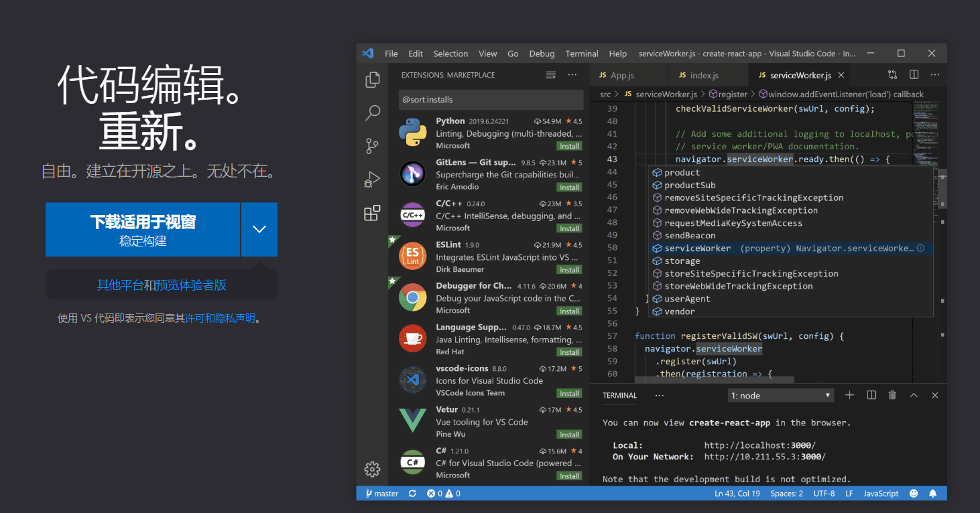The height and width of the screenshot is (513, 980).
Task: Open the terminal selector '1: node' dropdown
Action: click(780, 395)
